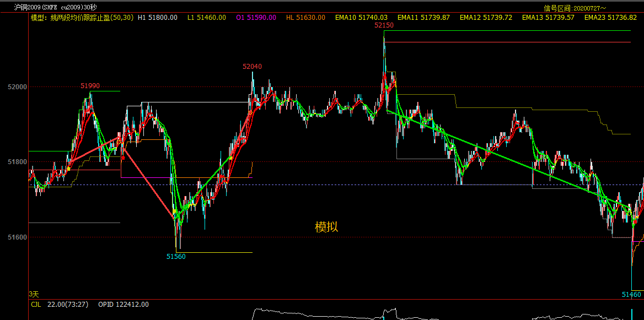Click the 52040 high price marker
Screen dimensions: 644x320
[x=253, y=67]
